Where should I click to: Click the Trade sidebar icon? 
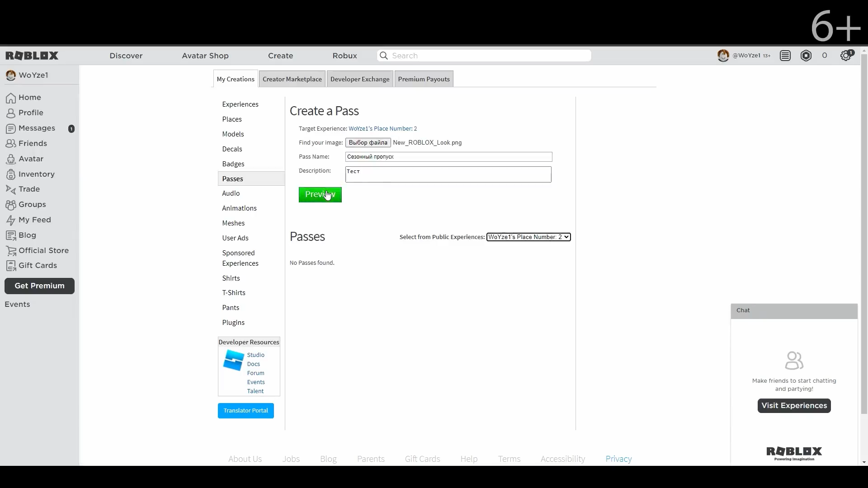11,189
